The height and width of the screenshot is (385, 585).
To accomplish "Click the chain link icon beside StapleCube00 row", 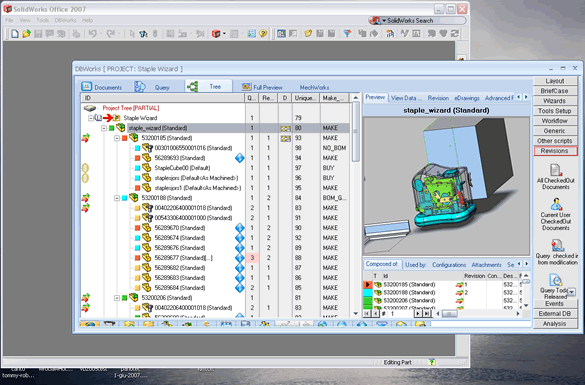I will click(x=85, y=168).
